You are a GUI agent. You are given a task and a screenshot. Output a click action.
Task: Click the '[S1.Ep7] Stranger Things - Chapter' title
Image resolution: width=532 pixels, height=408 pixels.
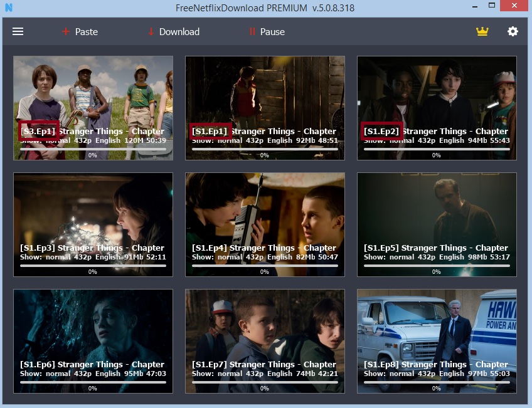264,365
